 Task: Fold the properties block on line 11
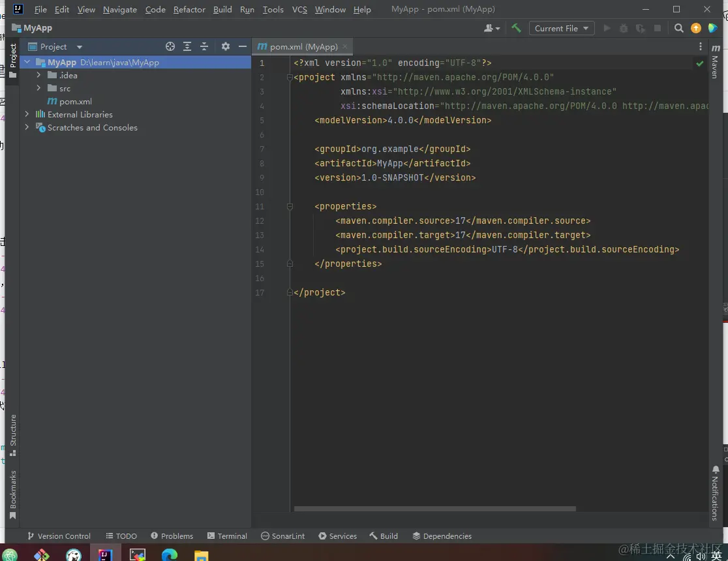click(290, 206)
